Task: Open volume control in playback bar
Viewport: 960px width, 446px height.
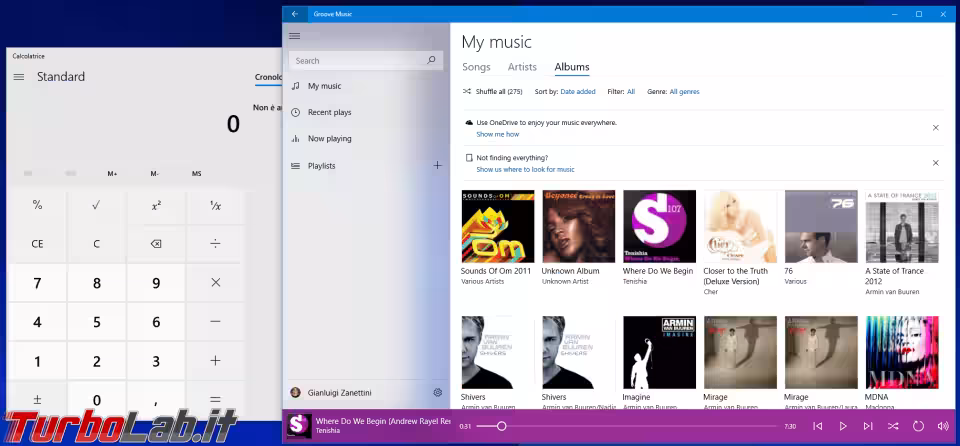Action: pyautogui.click(x=943, y=426)
